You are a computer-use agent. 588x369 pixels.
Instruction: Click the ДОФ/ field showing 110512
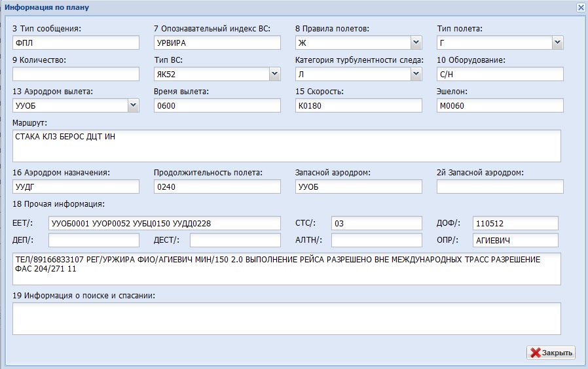[x=515, y=224]
